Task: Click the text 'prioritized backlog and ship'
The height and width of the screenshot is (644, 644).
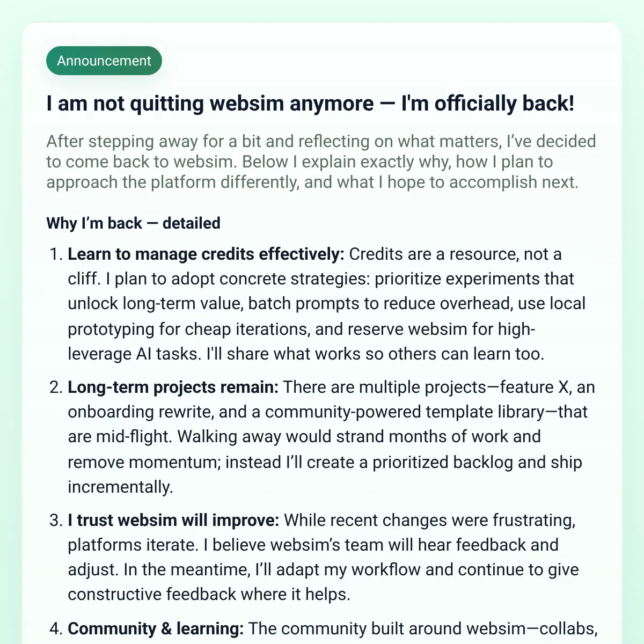Action: coord(478,462)
